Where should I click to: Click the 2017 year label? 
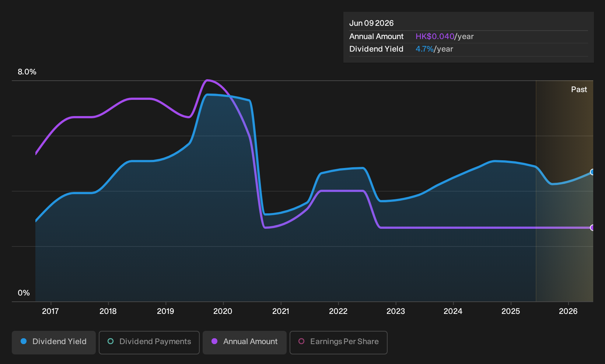(50, 311)
